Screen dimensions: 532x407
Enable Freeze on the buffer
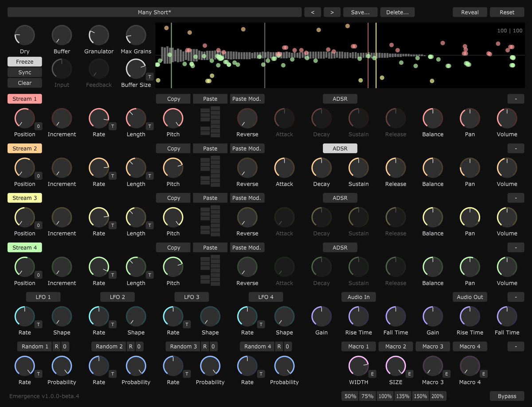click(x=24, y=61)
